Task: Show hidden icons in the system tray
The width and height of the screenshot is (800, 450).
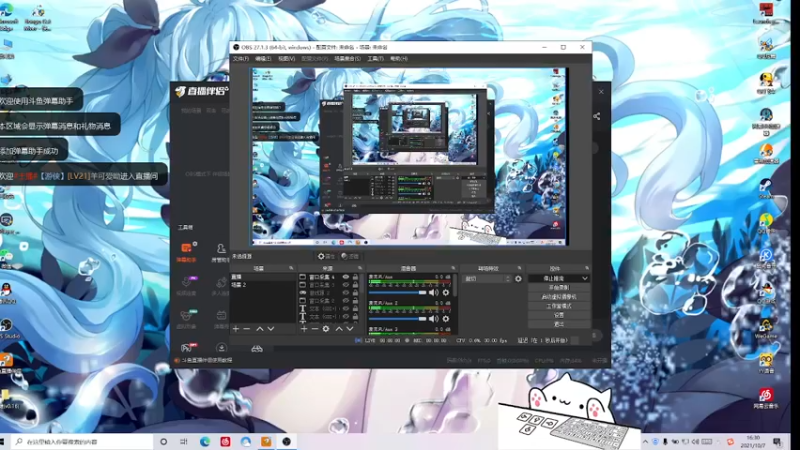Action: pos(645,442)
